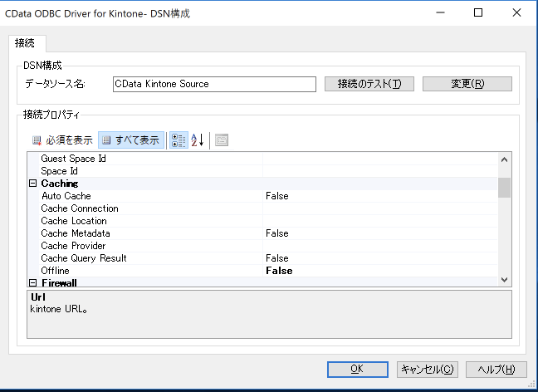
Task: Click the scrollbar down arrow
Action: (x=504, y=280)
